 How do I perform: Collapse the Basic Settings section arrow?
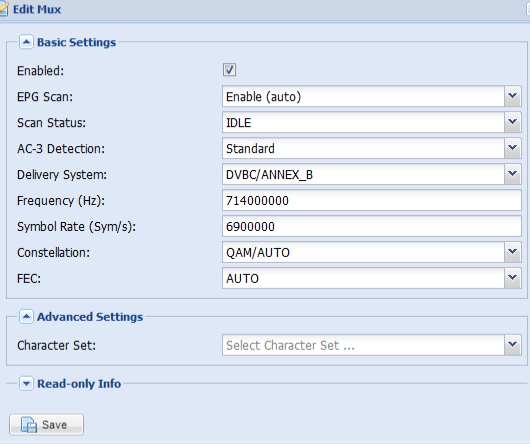click(x=26, y=42)
